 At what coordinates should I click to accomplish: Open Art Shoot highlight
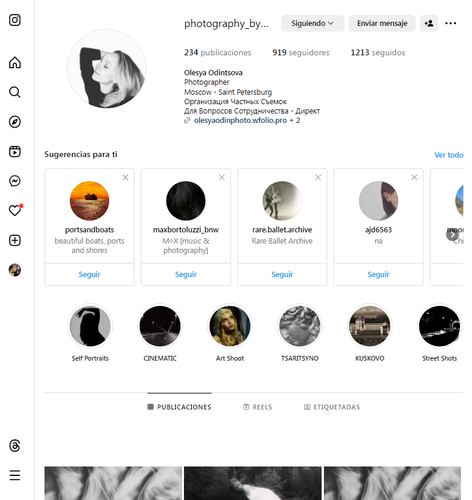(230, 326)
